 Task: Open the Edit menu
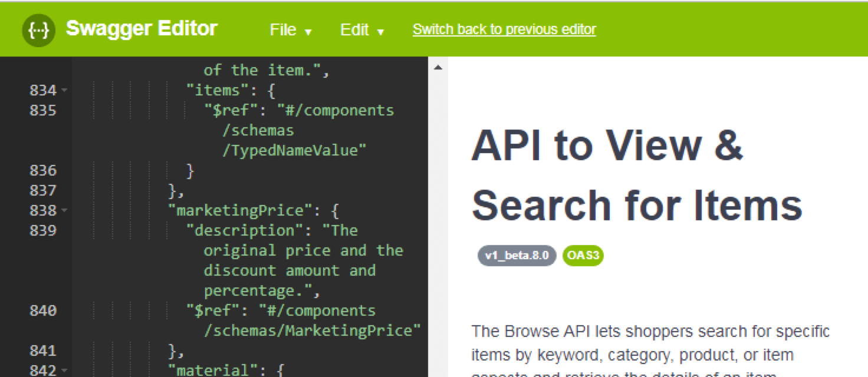pos(362,30)
